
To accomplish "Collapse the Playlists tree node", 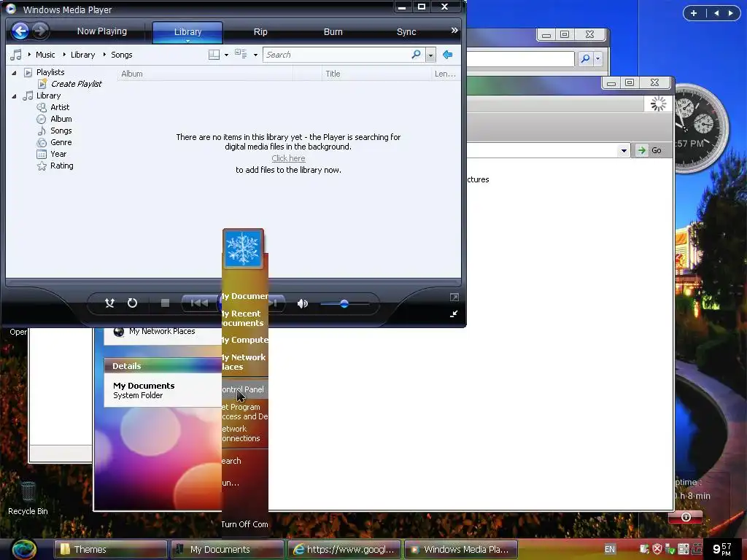I will tap(14, 73).
